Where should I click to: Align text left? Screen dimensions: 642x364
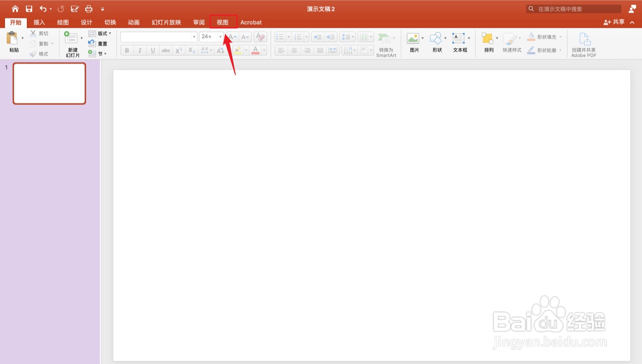click(x=281, y=50)
